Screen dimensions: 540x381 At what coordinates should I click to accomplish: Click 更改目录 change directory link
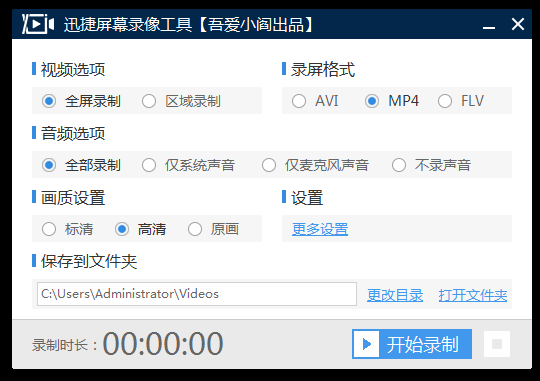coord(395,295)
